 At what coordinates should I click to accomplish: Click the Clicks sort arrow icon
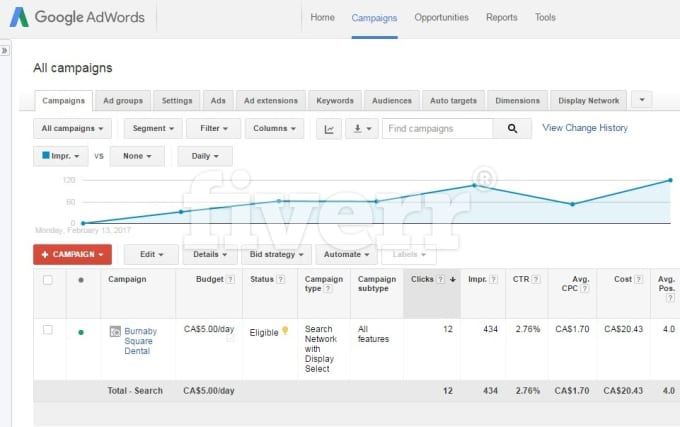click(452, 280)
